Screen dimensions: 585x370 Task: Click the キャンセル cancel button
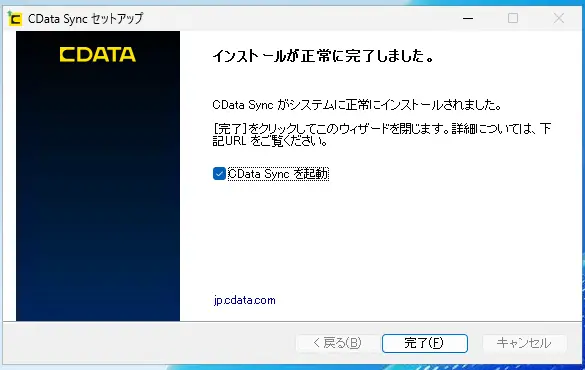[x=524, y=343]
